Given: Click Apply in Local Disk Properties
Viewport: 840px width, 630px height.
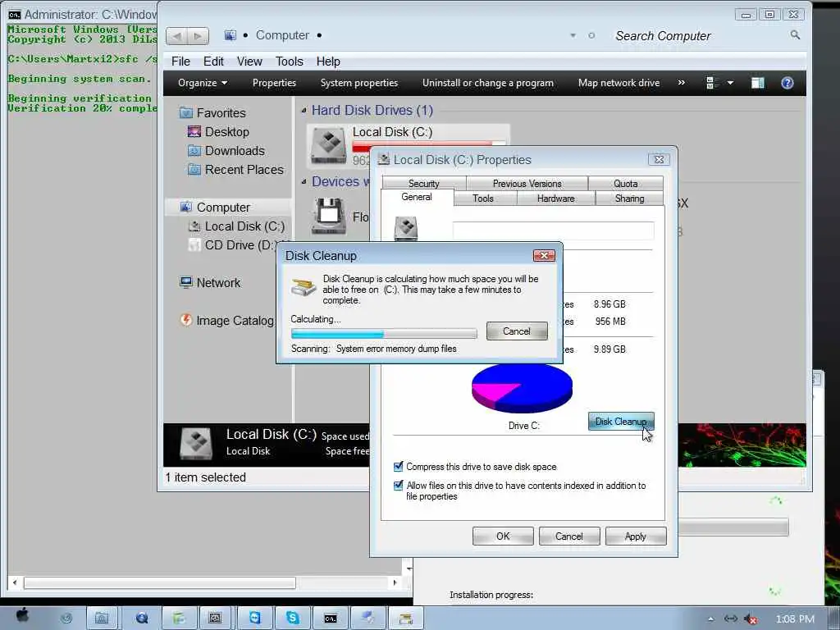Looking at the screenshot, I should click(636, 536).
